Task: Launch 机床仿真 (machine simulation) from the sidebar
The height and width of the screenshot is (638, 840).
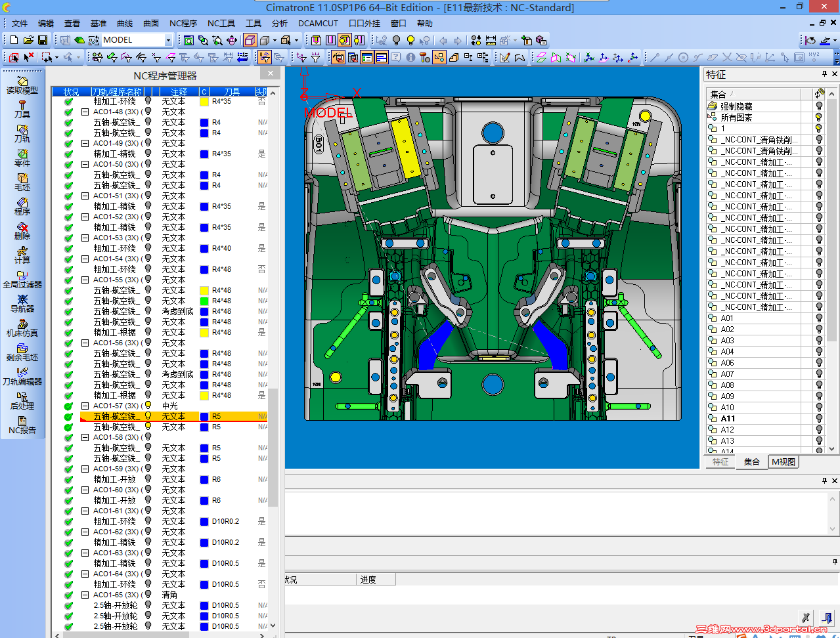Action: pyautogui.click(x=22, y=328)
